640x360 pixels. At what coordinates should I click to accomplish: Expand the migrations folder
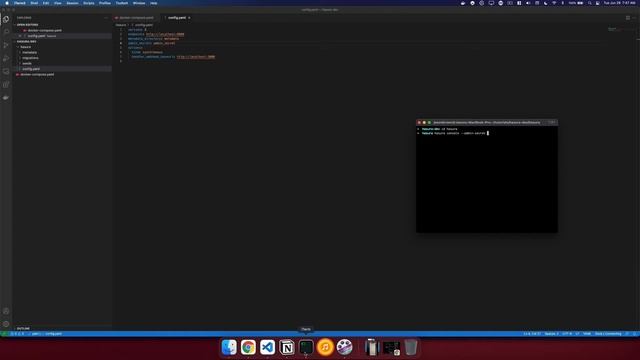pos(30,58)
